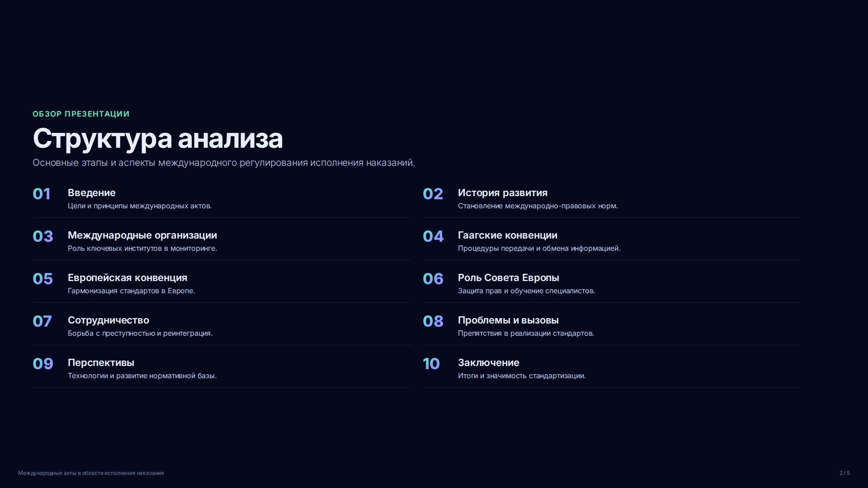Click the 'ОБЗОР ПРЕЗЕНТАЦИИ' label

[81, 114]
